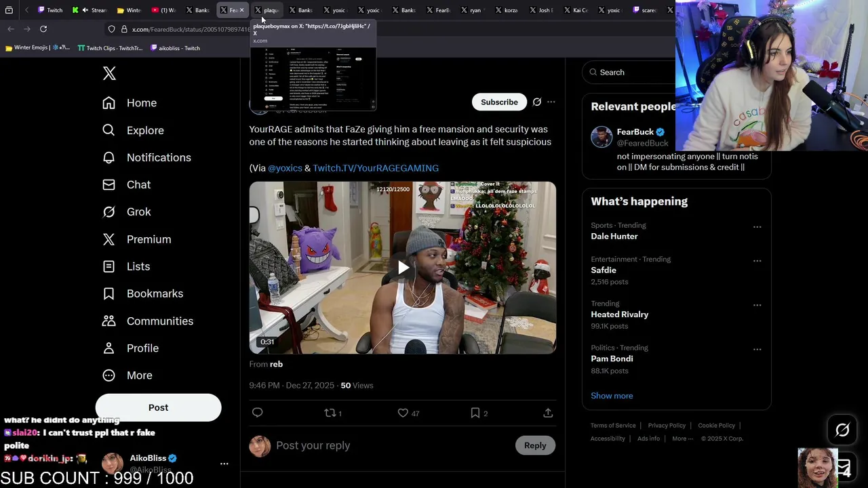Switch to the Kai Ce browser tab

tap(575, 10)
